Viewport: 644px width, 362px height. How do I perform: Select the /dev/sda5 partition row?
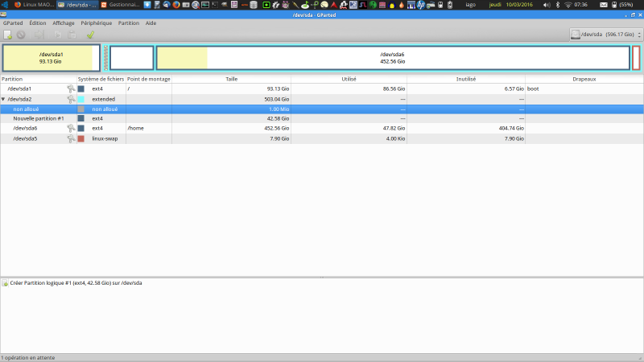pos(321,138)
